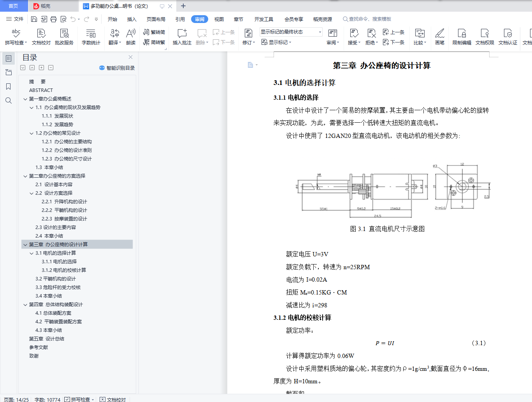Close the 目录 outline panel
This screenshot has height=402, width=532.
pyautogui.click(x=131, y=57)
